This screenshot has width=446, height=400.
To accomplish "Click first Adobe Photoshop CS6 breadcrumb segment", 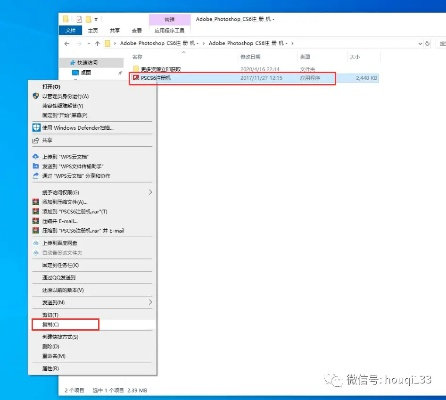I will [159, 43].
